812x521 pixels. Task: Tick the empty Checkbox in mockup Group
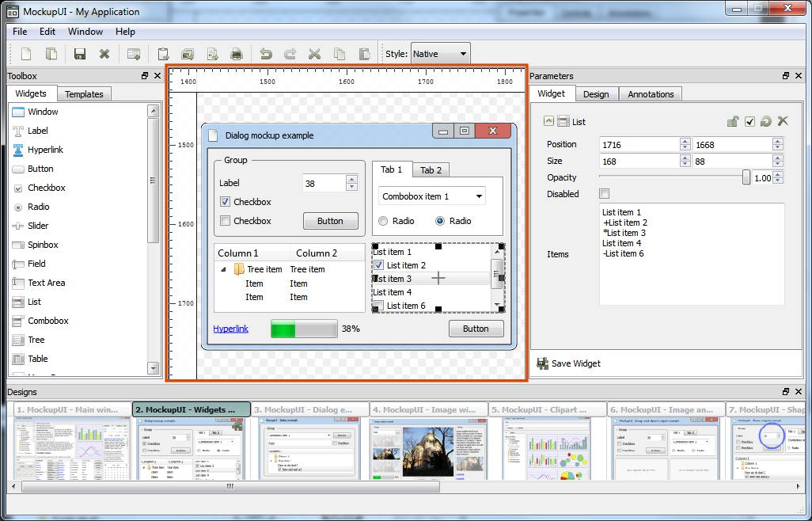(226, 221)
